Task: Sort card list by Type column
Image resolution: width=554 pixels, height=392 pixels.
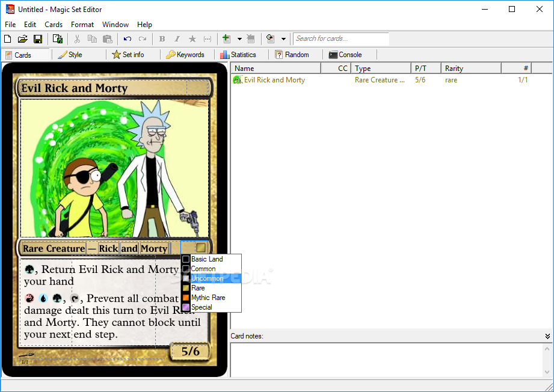Action: pyautogui.click(x=381, y=68)
